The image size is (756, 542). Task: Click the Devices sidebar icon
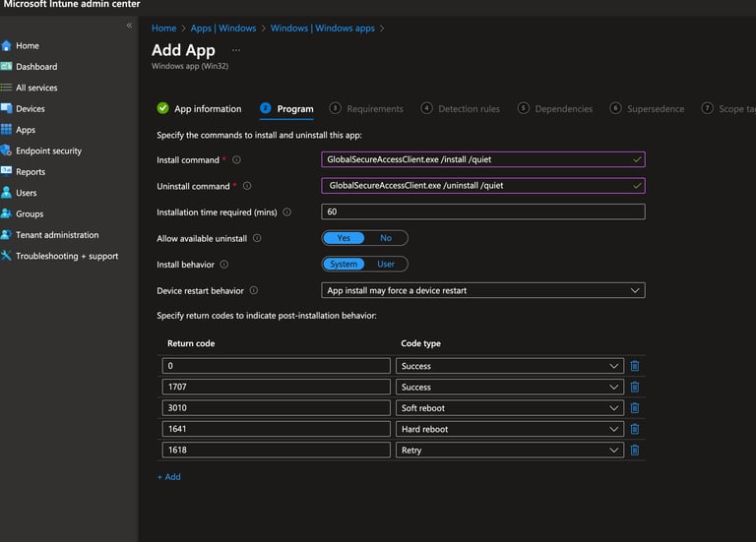pyautogui.click(x=6, y=108)
